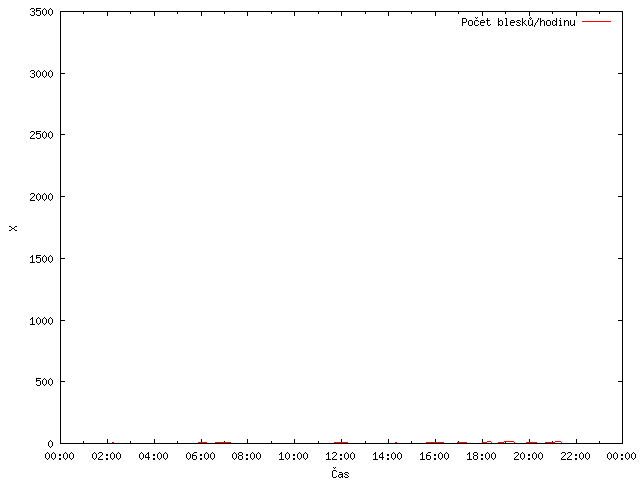Click the x-axis label 22:00

575,456
